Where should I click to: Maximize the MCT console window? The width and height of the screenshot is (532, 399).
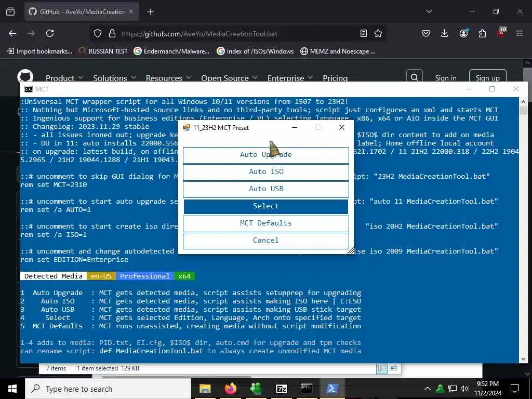click(x=491, y=89)
